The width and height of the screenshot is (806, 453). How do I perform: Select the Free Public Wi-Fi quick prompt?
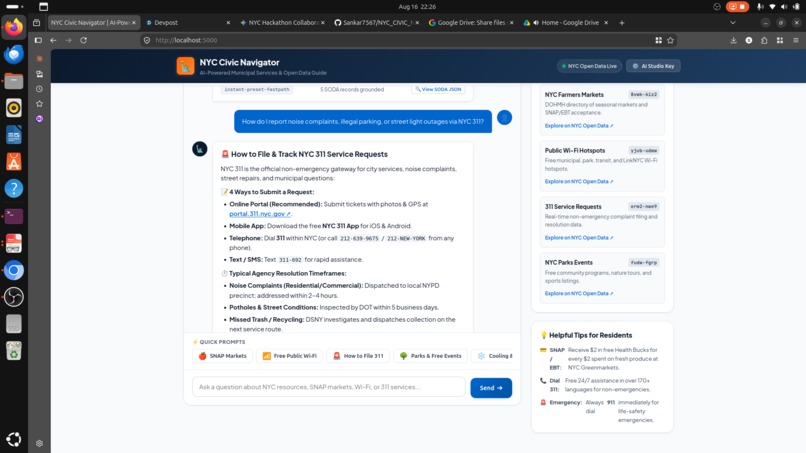289,356
